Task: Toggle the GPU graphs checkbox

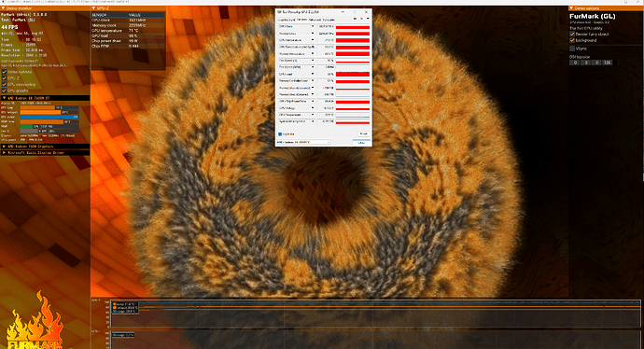Action: [4, 91]
